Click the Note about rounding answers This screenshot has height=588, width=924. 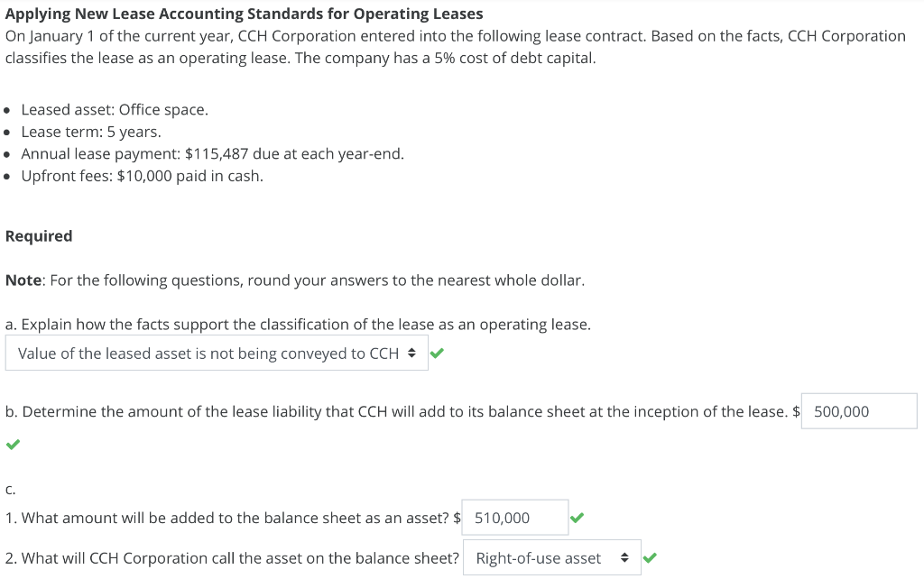(293, 280)
